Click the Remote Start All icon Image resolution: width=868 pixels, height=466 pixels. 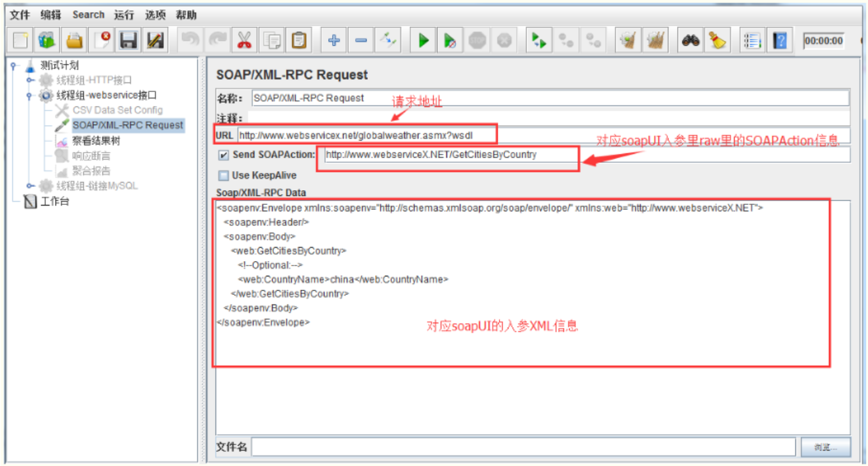click(x=539, y=41)
